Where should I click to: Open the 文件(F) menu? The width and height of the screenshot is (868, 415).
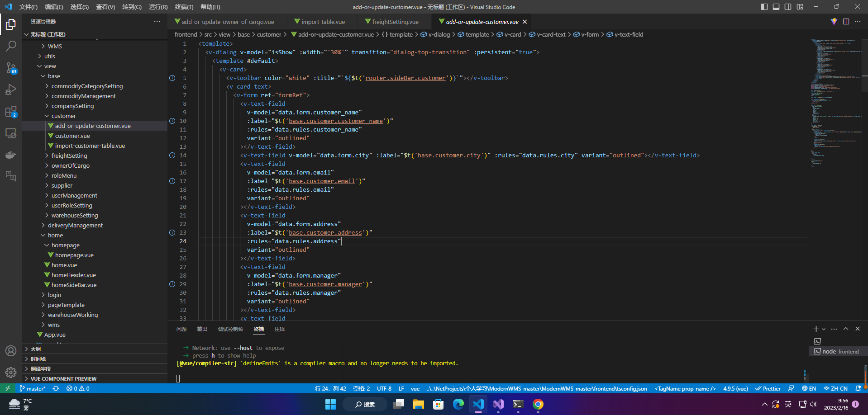(x=29, y=7)
